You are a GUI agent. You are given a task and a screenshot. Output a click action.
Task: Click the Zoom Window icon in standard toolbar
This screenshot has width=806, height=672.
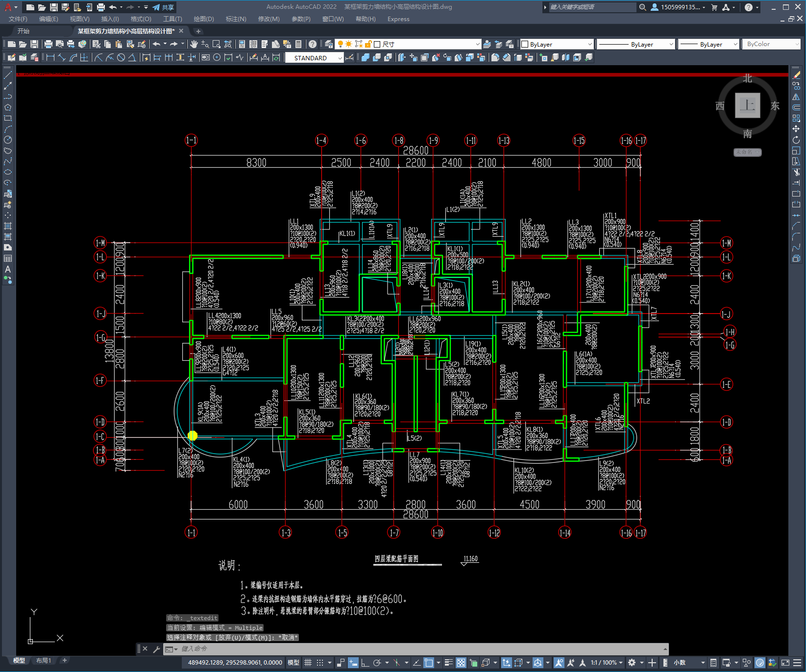click(216, 44)
